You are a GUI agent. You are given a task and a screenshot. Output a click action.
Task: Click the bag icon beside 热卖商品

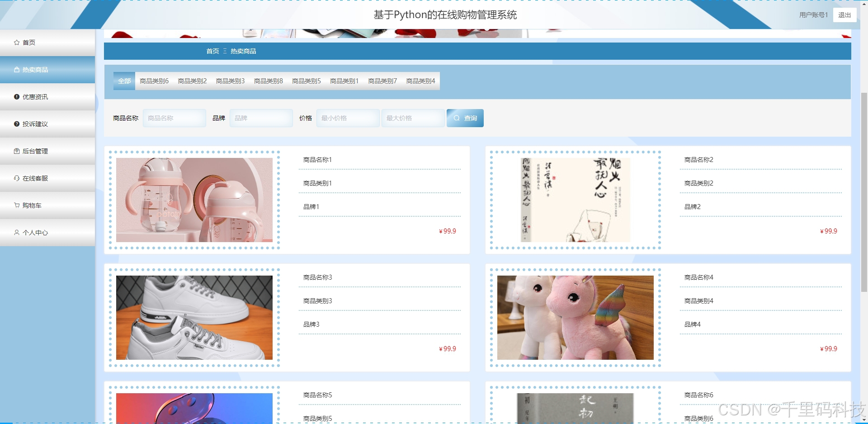coord(17,70)
